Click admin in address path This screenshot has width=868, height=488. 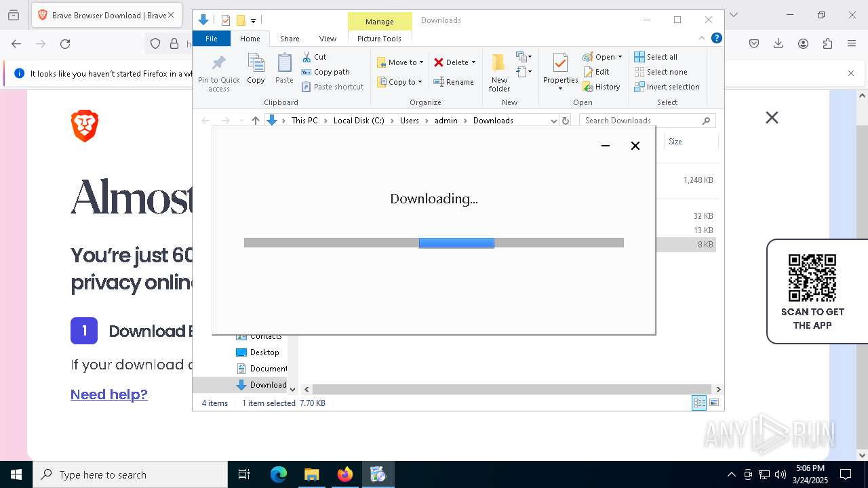[x=446, y=121]
